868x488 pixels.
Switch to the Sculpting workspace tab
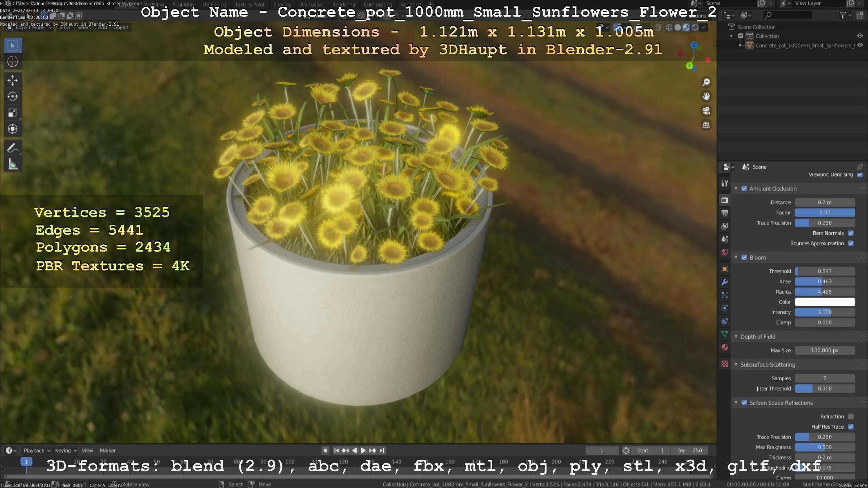[x=183, y=4]
